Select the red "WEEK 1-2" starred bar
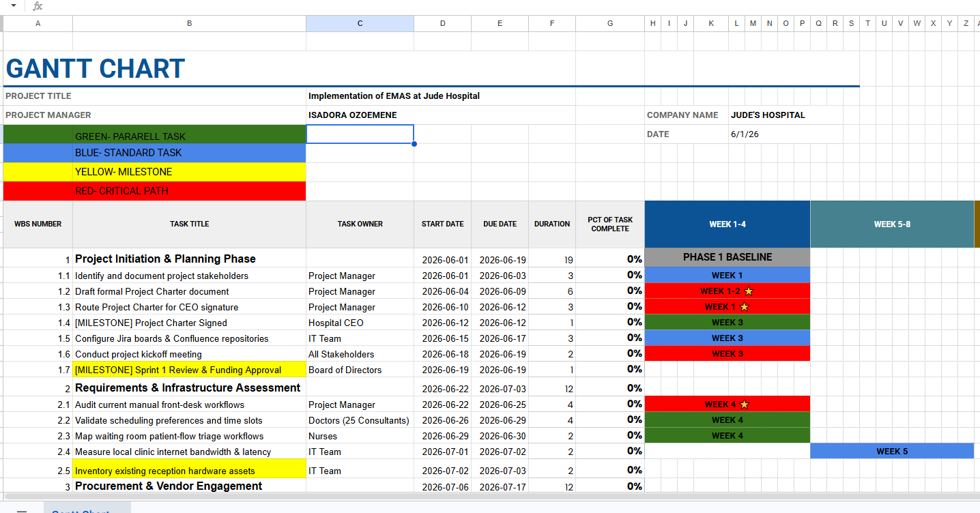The height and width of the screenshot is (513, 980). tap(727, 291)
